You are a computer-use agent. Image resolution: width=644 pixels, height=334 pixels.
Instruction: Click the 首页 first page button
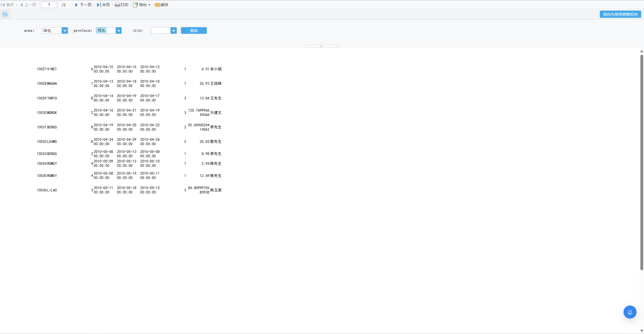pos(7,5)
